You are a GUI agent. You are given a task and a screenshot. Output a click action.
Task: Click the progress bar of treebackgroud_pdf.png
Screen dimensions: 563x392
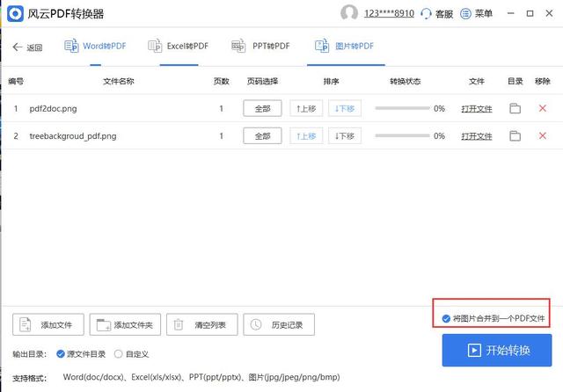[x=402, y=135]
